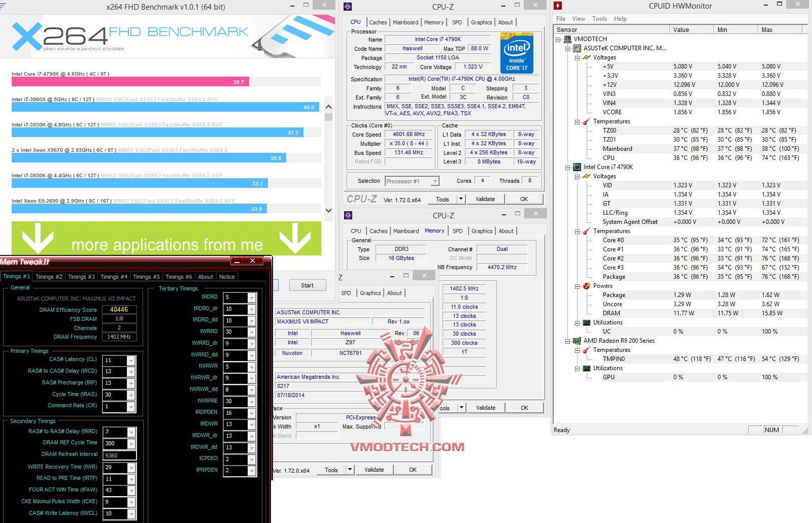
Task: Click the DRAM Refresh Interval field
Action: tap(119, 455)
